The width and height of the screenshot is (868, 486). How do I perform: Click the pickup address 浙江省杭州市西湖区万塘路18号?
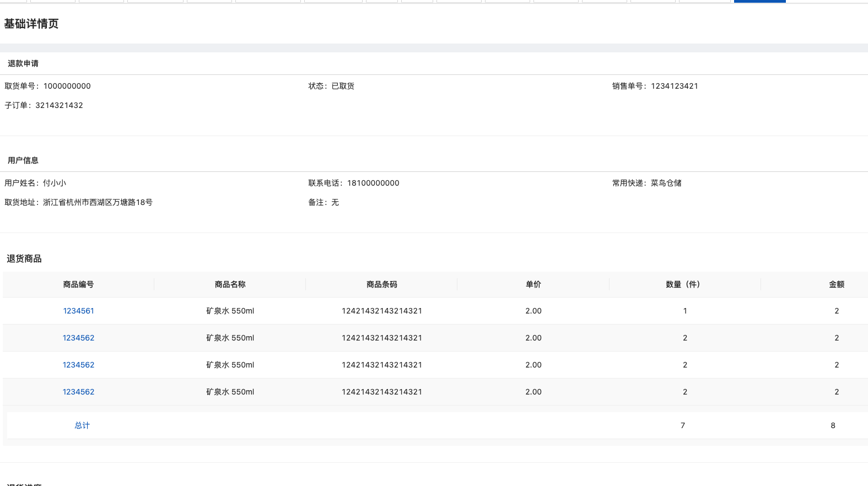(98, 202)
